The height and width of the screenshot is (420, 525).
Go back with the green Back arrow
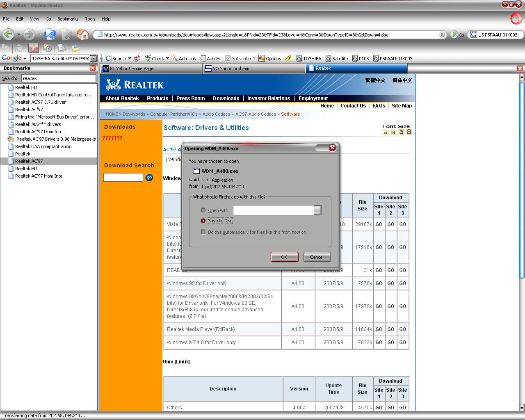pos(8,34)
